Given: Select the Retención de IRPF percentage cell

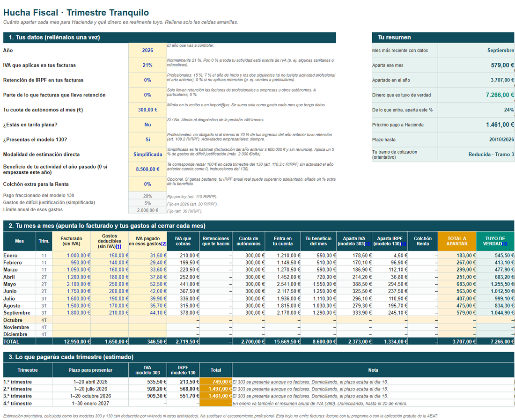Looking at the screenshot, I should pos(147,80).
